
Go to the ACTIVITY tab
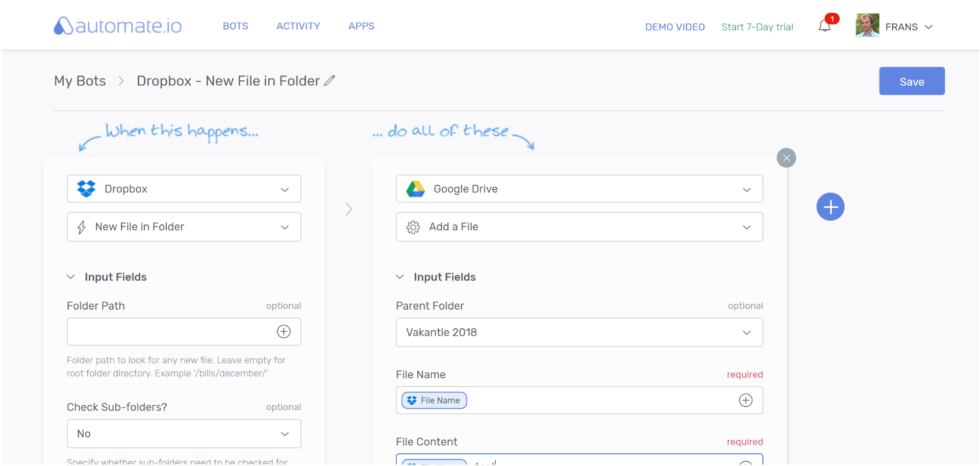pyautogui.click(x=298, y=26)
